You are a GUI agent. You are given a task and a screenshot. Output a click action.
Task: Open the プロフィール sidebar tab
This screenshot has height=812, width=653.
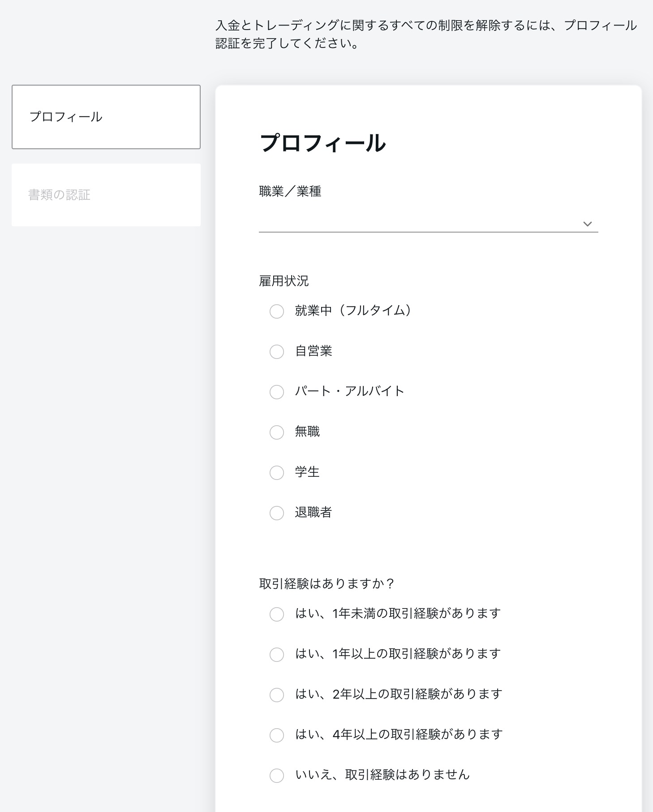point(106,117)
